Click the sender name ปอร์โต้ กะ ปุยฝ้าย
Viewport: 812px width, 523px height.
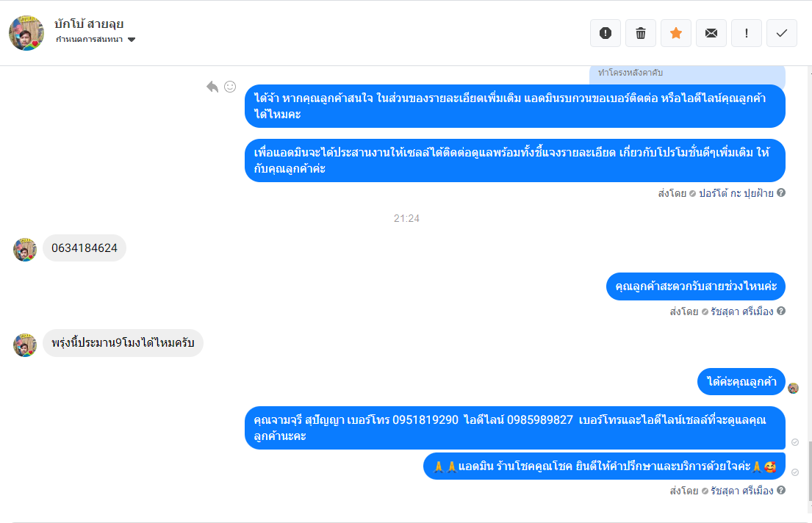[x=736, y=193]
